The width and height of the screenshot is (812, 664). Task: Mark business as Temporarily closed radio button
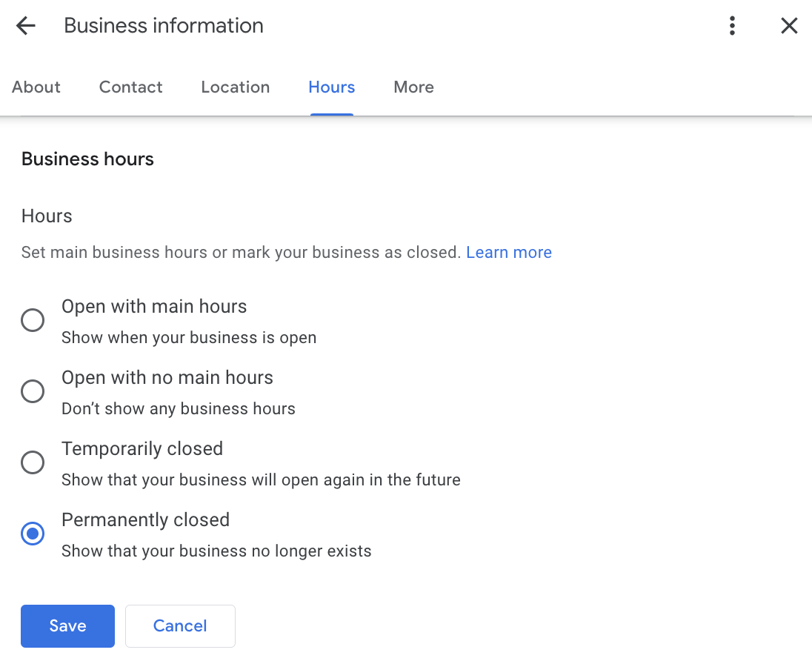click(x=33, y=462)
